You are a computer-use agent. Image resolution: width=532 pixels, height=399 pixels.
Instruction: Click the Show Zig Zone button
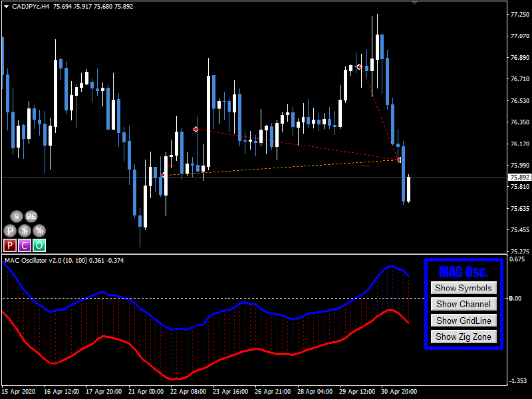click(x=464, y=336)
